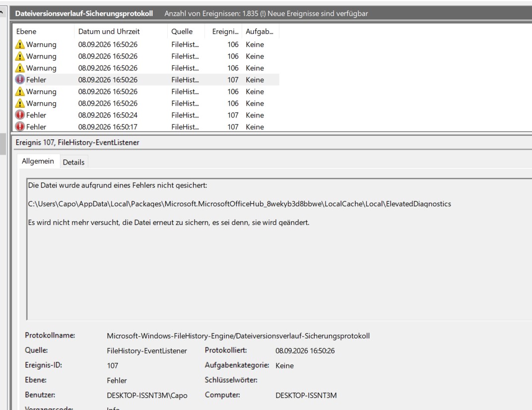The height and width of the screenshot is (410, 532).
Task: Click the Quelle value FileHistory-EventListener in the details
Action: coord(147,351)
